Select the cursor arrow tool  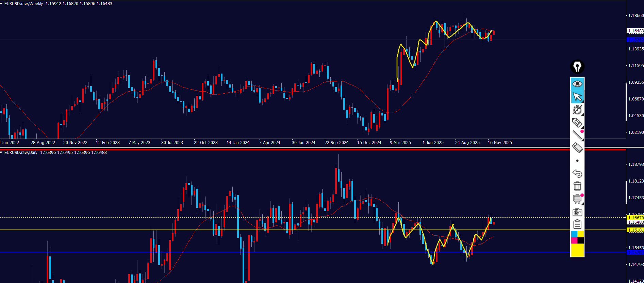point(577,97)
